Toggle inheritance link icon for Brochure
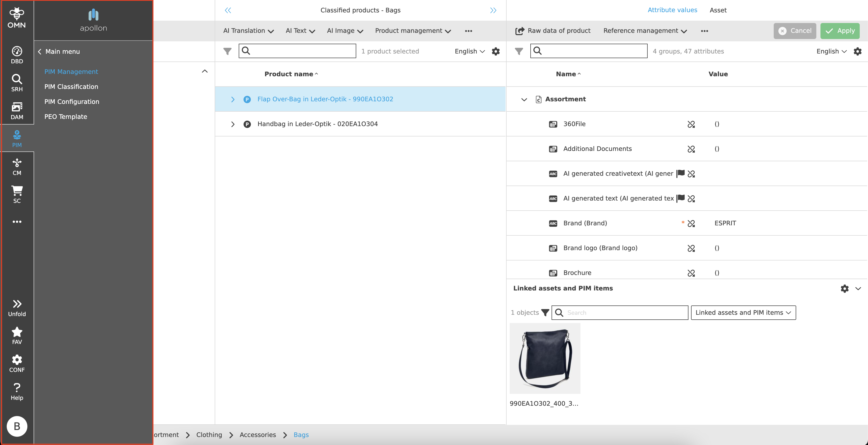This screenshot has height=445, width=868. coord(691,273)
